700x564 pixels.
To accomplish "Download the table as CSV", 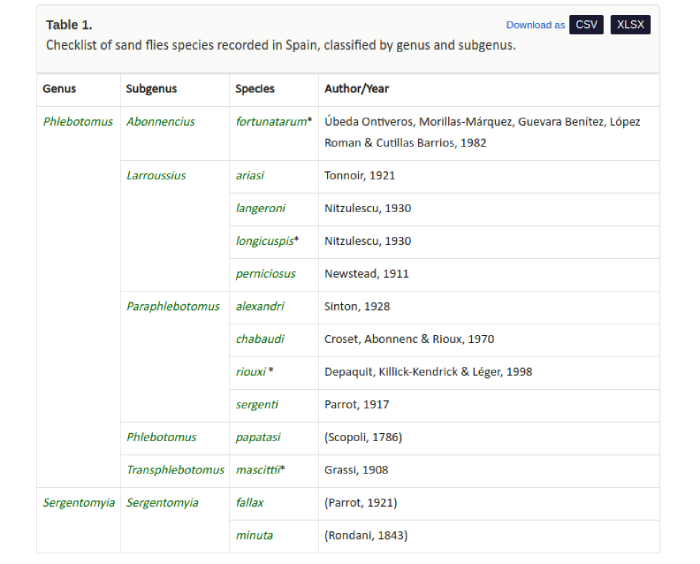I will 586,25.
